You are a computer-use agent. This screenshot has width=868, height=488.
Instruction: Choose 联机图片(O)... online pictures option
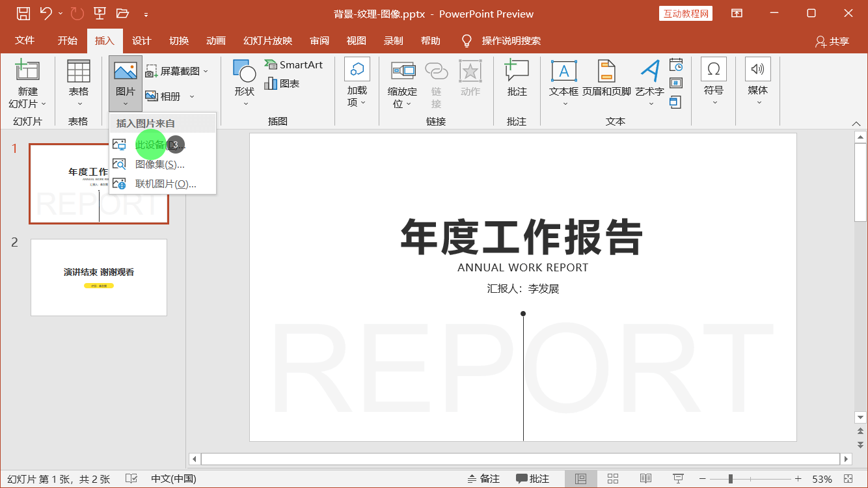(x=163, y=183)
